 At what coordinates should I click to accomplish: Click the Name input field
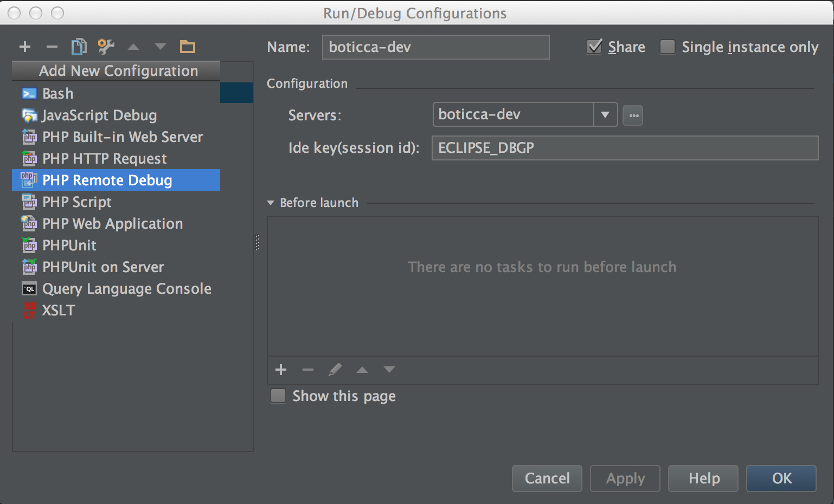click(x=435, y=47)
